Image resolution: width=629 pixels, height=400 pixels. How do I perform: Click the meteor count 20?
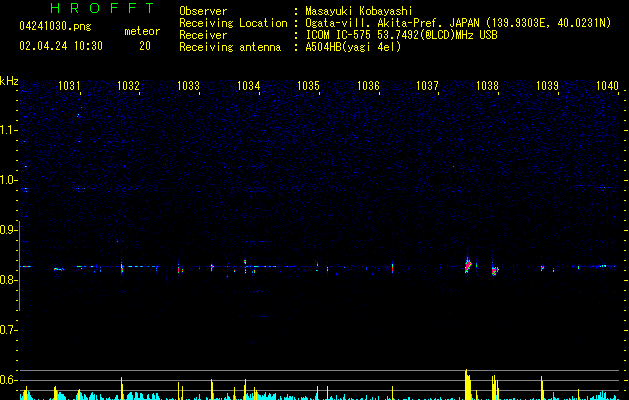tap(145, 46)
